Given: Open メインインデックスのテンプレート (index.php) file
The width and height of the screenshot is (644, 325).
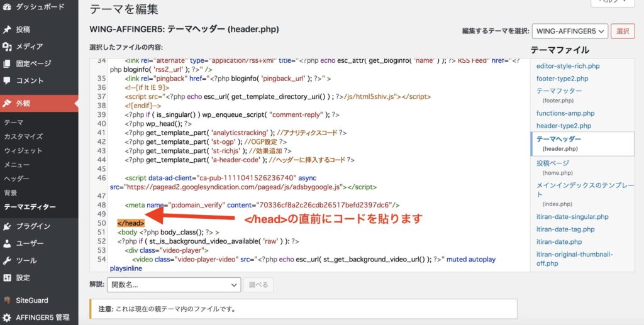Looking at the screenshot, I should 585,194.
